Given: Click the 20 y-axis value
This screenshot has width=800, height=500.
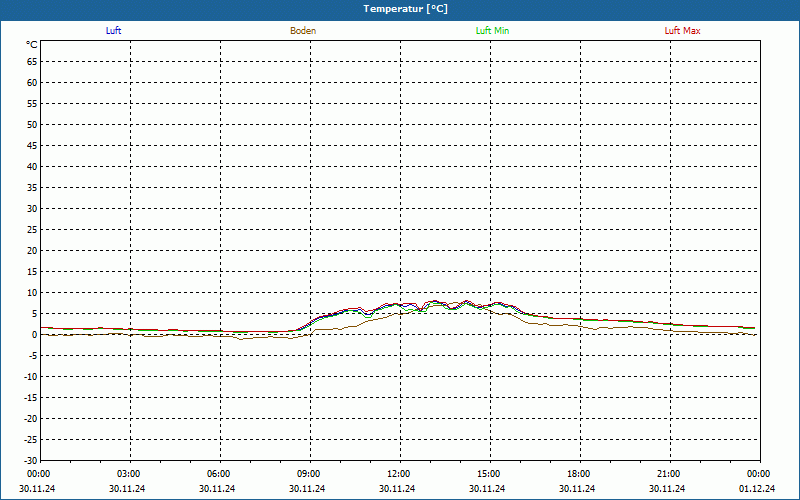Looking at the screenshot, I should click(x=32, y=251).
